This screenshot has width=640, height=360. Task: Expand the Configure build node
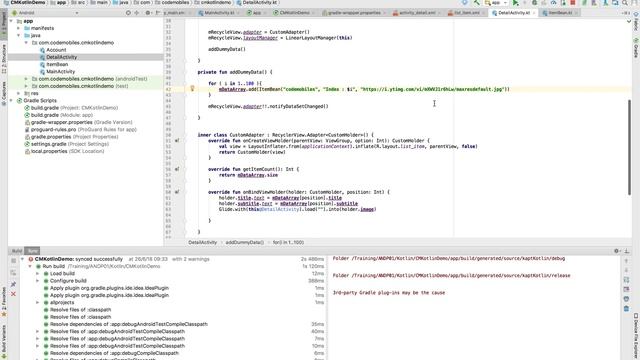(x=38, y=281)
